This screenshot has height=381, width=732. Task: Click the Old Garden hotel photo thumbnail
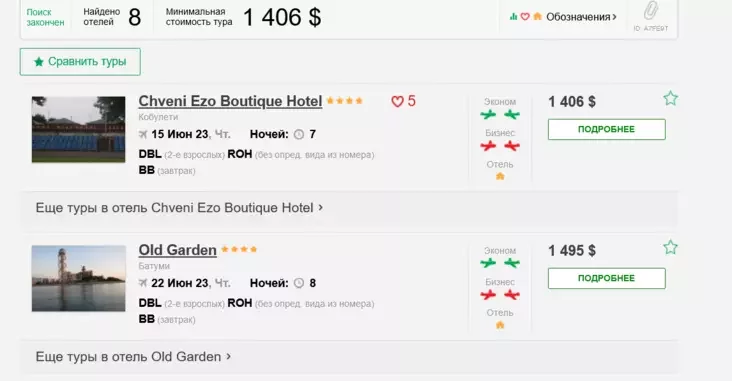click(x=78, y=278)
